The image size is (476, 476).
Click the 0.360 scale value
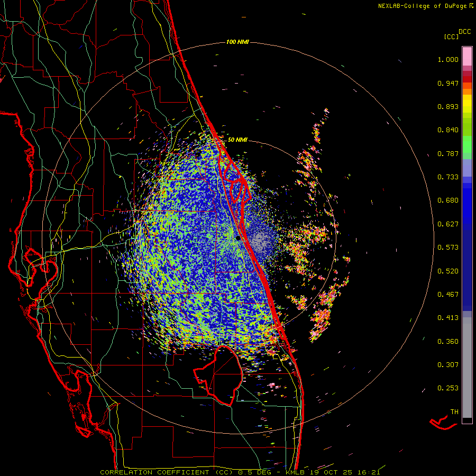point(448,342)
